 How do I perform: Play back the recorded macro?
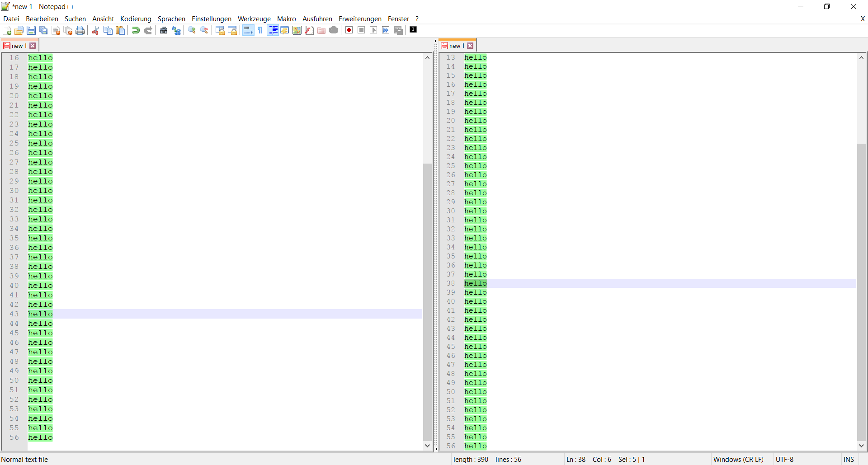click(x=373, y=30)
